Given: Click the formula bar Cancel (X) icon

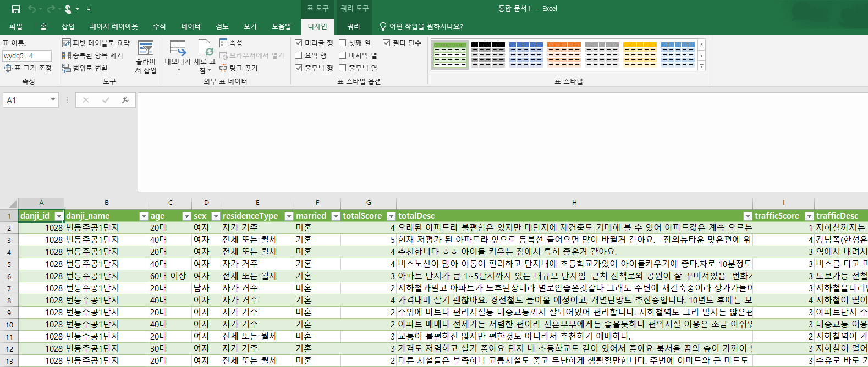Looking at the screenshot, I should tap(86, 100).
